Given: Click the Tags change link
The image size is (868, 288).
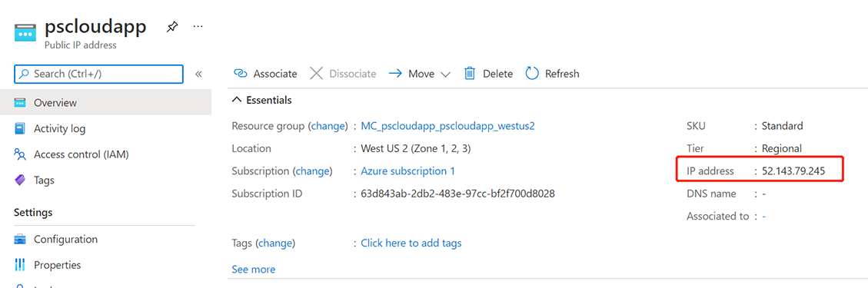Looking at the screenshot, I should [275, 243].
